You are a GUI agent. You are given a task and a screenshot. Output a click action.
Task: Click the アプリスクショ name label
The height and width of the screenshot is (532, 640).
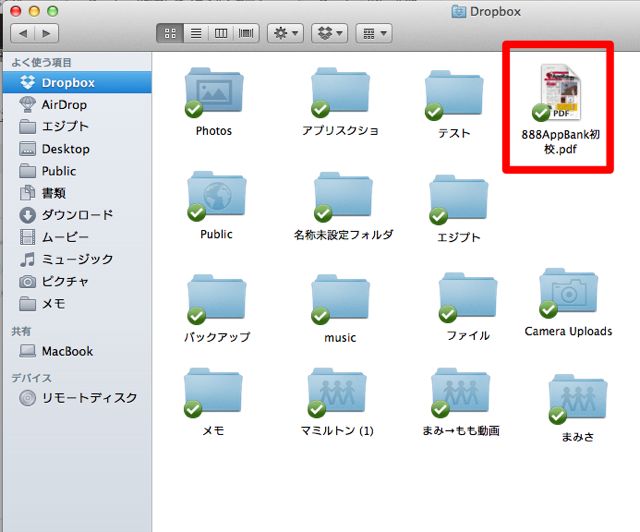pos(340,131)
